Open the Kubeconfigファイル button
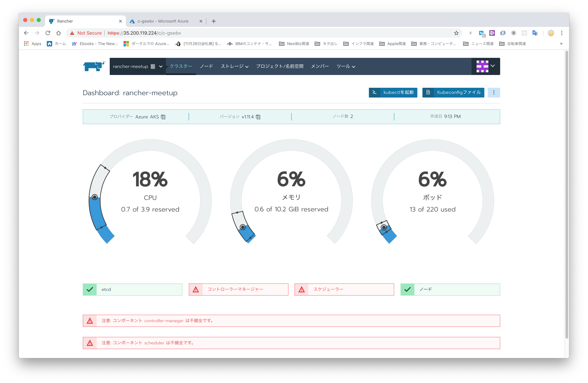The image size is (588, 383). point(453,92)
